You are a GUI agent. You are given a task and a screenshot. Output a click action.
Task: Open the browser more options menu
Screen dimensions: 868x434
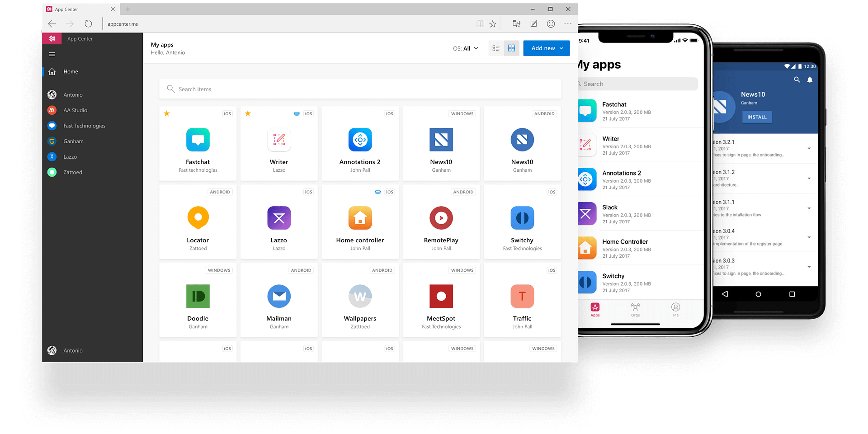[568, 24]
